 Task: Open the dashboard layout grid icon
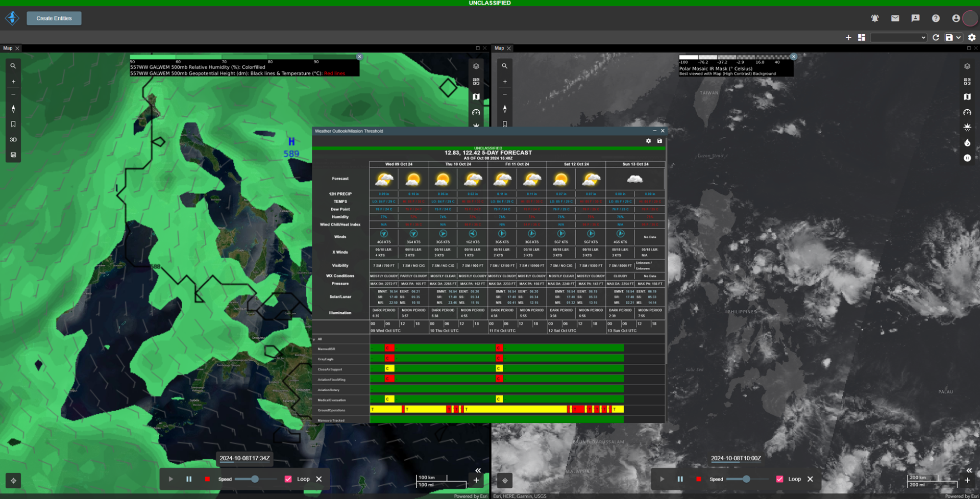pos(862,37)
